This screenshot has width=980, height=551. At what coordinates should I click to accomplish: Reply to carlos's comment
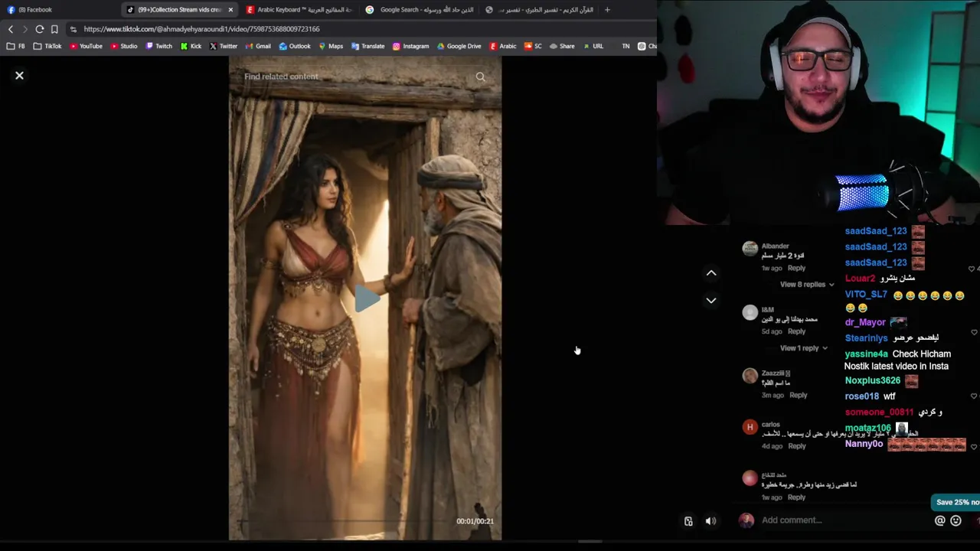pyautogui.click(x=796, y=446)
